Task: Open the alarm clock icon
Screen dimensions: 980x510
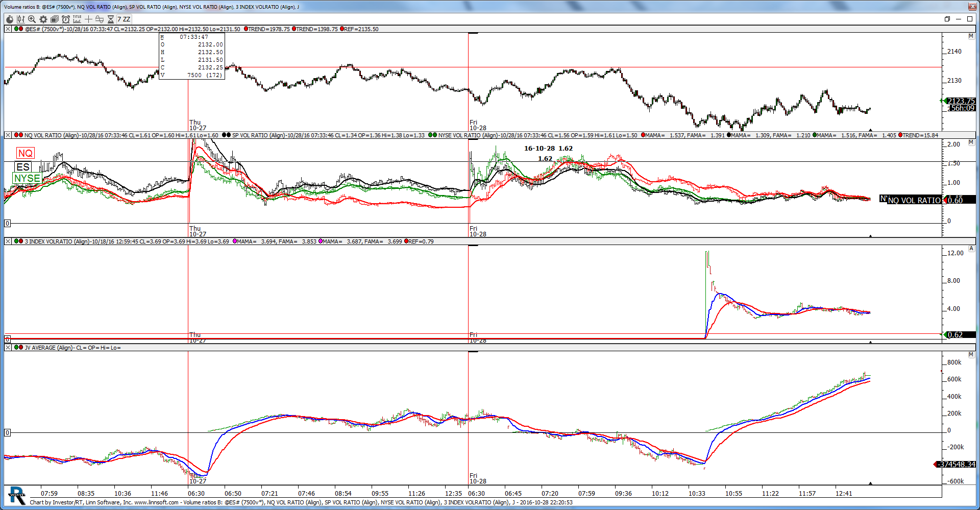Action: (x=66, y=19)
